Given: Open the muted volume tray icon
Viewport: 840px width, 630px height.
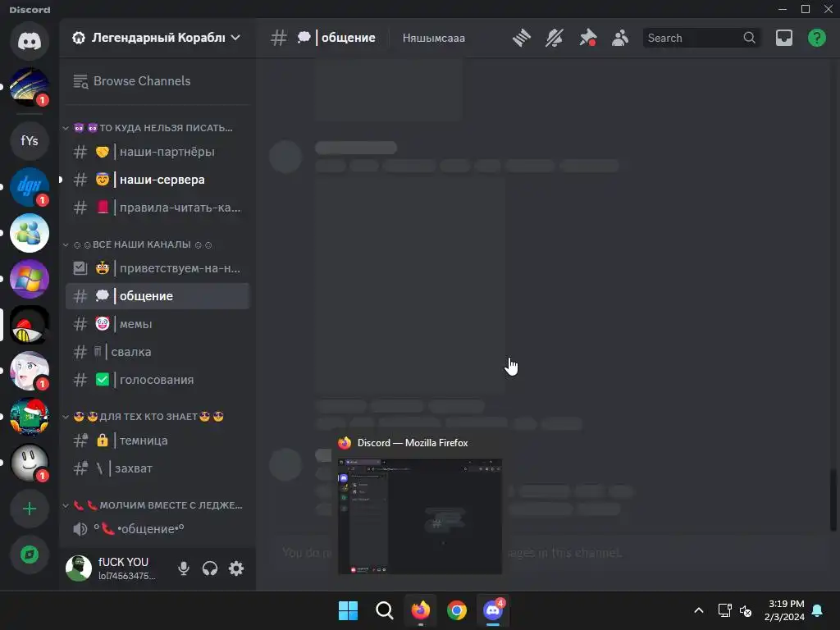Looking at the screenshot, I should pyautogui.click(x=745, y=610).
